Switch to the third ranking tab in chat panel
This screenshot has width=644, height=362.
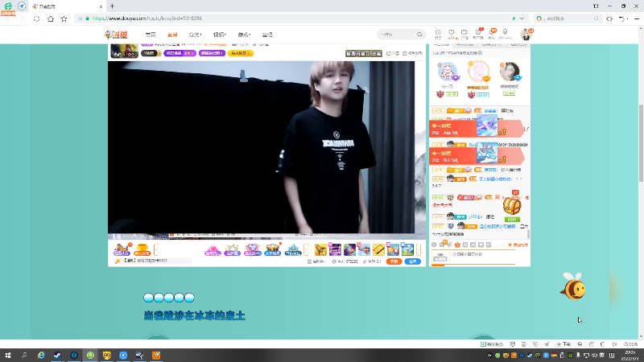491,44
